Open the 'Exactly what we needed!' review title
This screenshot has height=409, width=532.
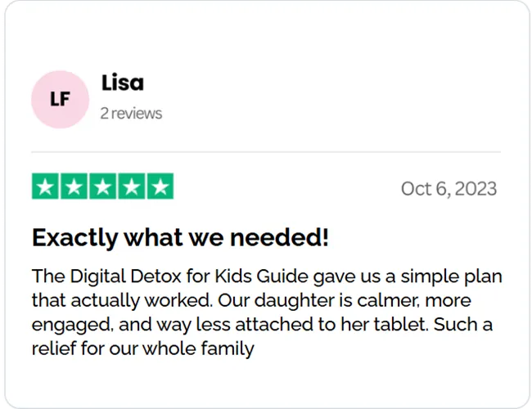point(180,237)
